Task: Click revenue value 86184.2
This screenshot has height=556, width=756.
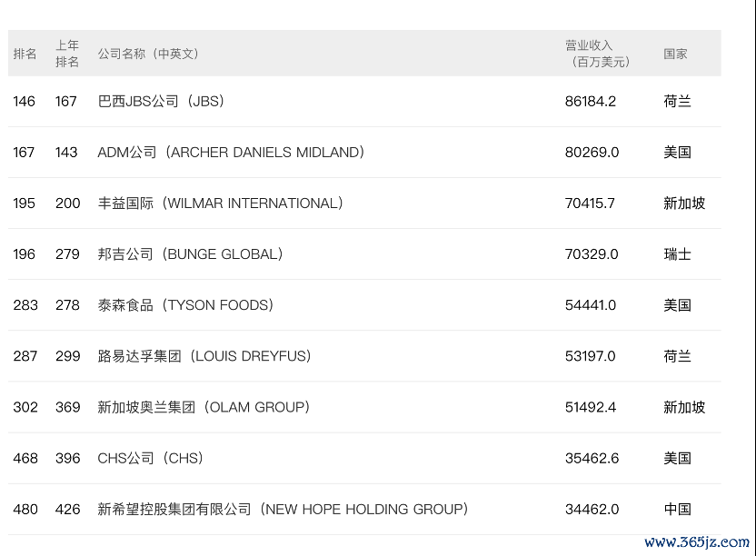Action: (590, 101)
